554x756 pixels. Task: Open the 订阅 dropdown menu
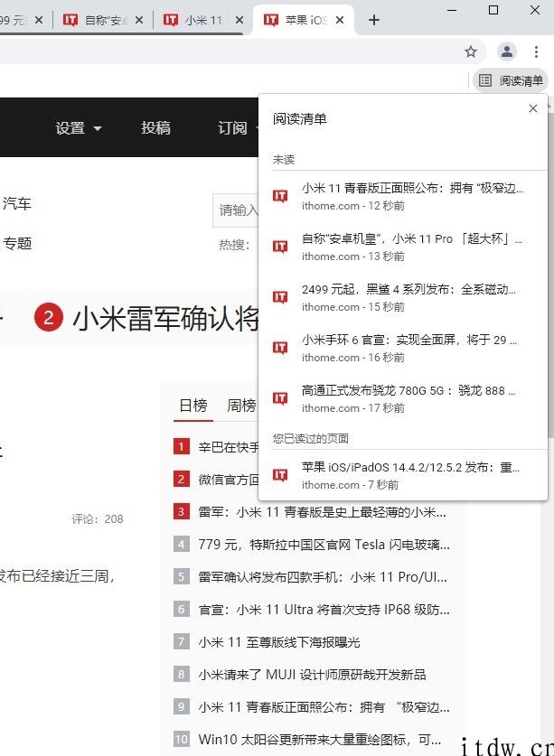(238, 127)
